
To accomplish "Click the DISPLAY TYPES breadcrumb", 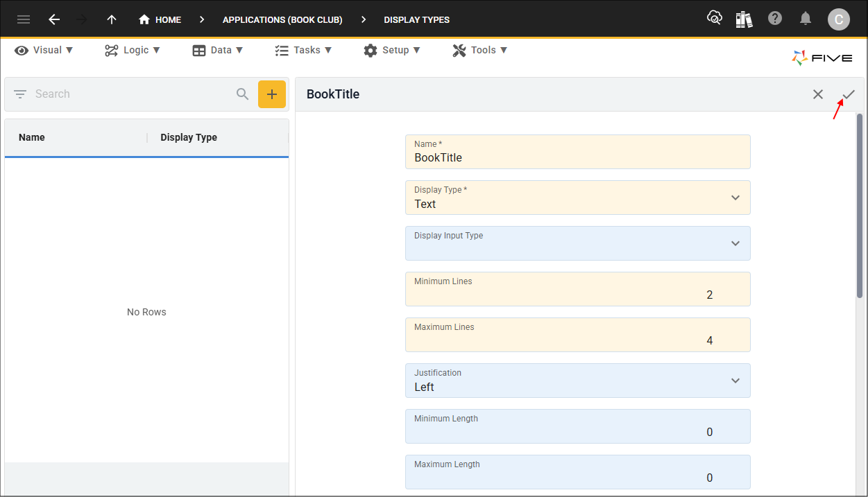I will pyautogui.click(x=417, y=19).
